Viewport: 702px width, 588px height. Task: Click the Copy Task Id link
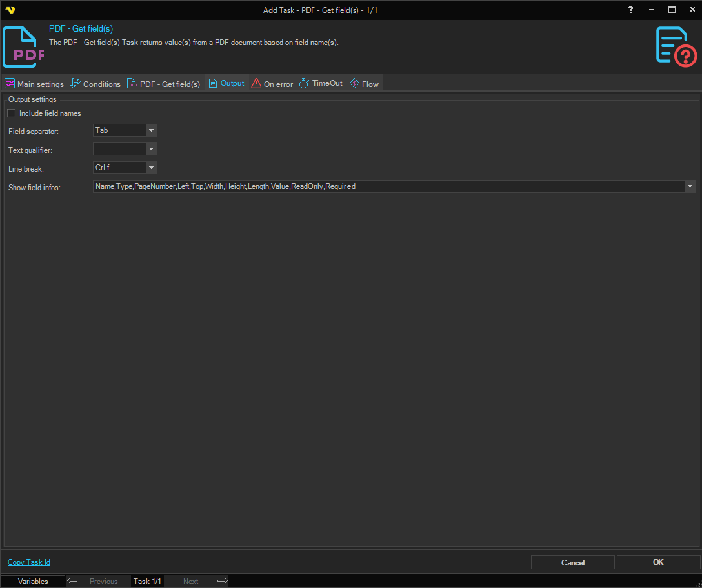(x=29, y=562)
